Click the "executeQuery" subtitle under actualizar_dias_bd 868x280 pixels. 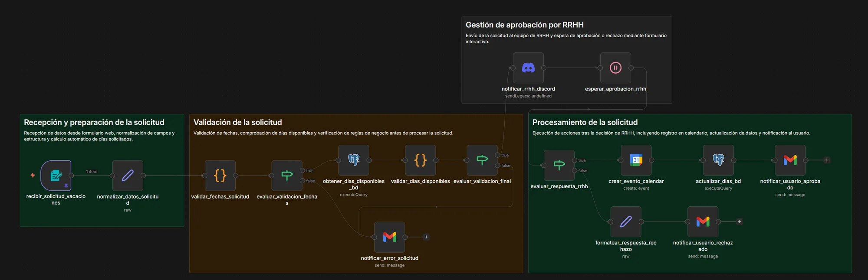718,188
